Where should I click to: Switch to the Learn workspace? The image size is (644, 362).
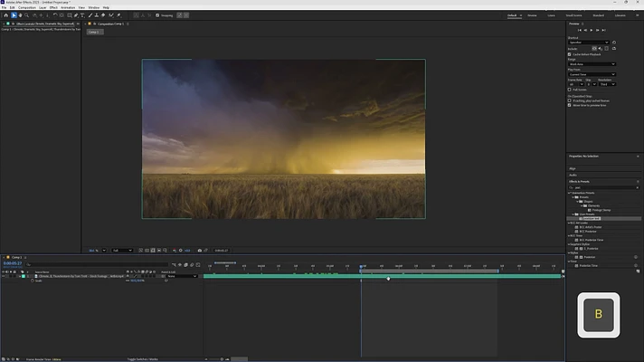[551, 15]
